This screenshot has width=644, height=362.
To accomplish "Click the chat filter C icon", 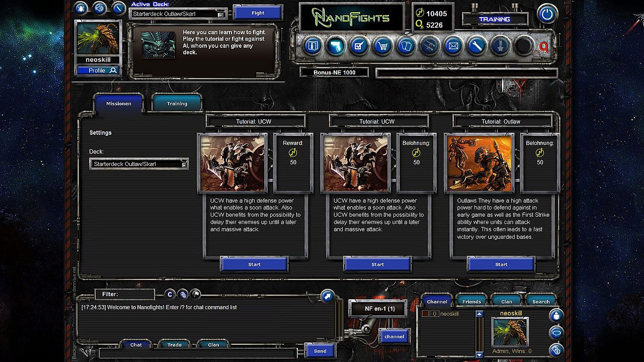I will 170,294.
